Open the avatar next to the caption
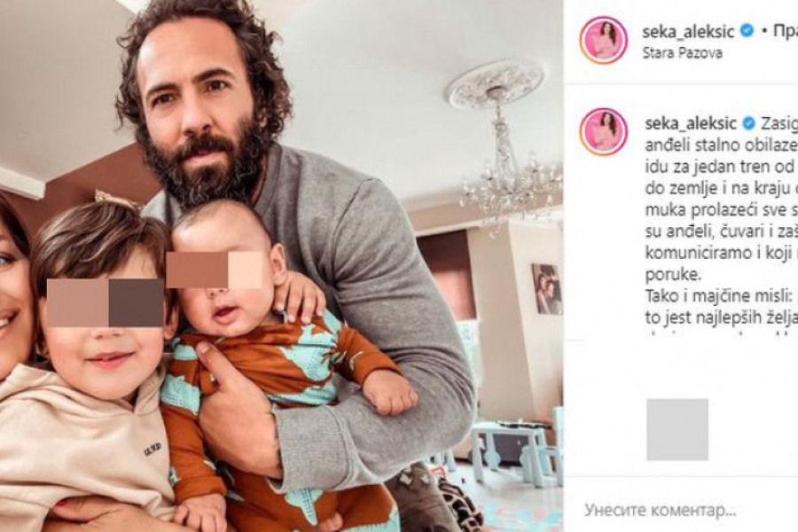The height and width of the screenshot is (532, 798). 603,131
